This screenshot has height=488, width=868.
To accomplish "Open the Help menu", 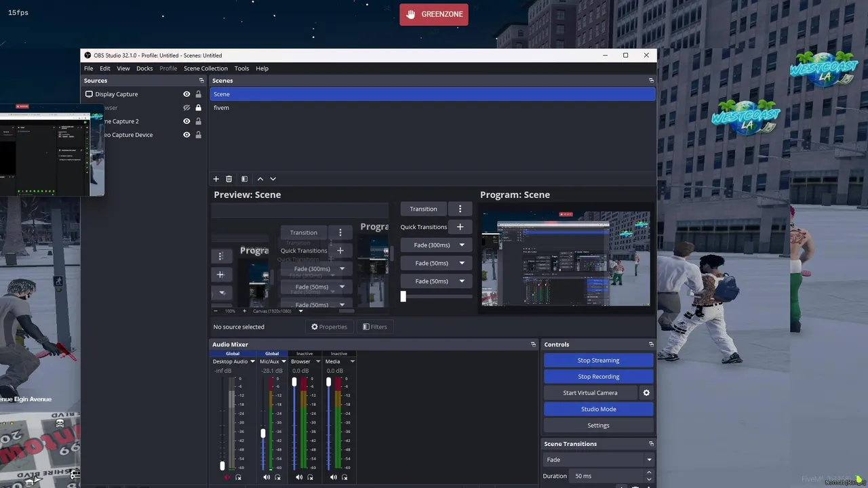I will tap(262, 68).
